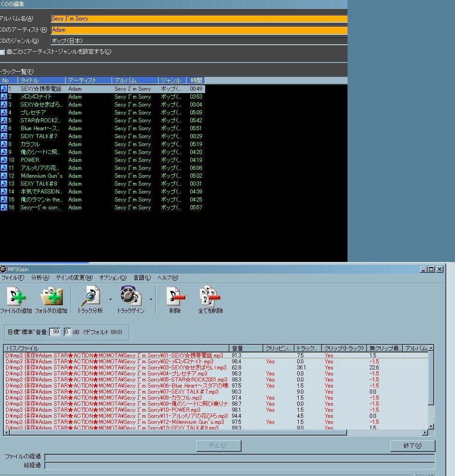This screenshot has width=455, height=476.
Task: Click the MP3Gain title bar app icon
Action: (3, 269)
